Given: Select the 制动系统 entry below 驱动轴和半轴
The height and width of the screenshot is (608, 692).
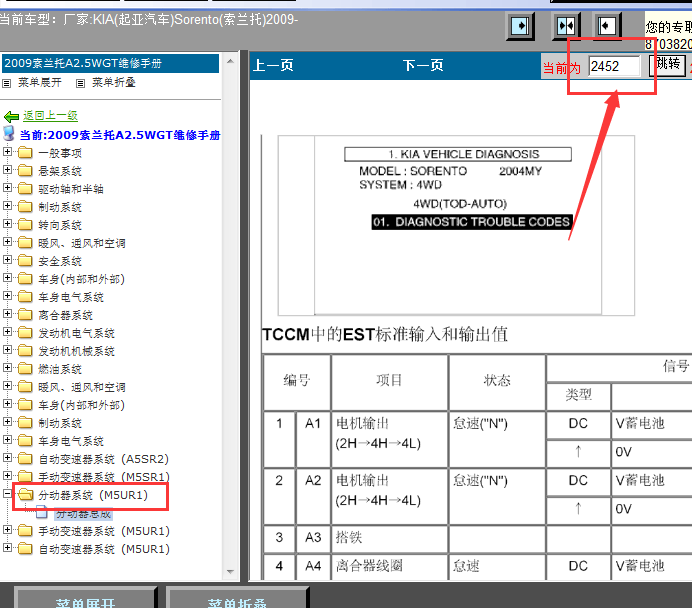Looking at the screenshot, I should (60, 207).
